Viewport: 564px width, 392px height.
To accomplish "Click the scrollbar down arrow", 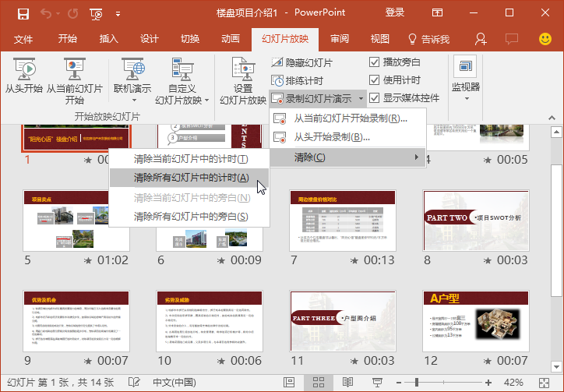I will [556, 367].
